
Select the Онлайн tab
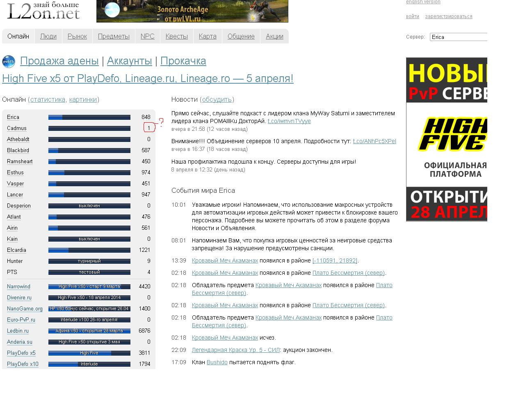(x=18, y=36)
